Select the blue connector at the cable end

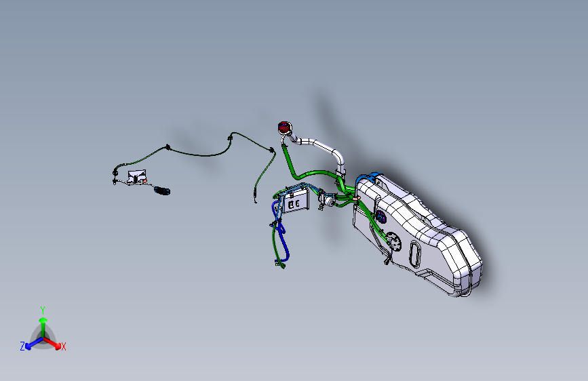click(x=162, y=191)
